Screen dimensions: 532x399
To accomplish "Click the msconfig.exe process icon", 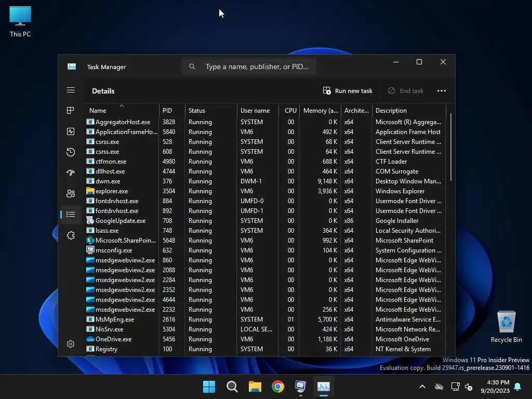I will [90, 250].
